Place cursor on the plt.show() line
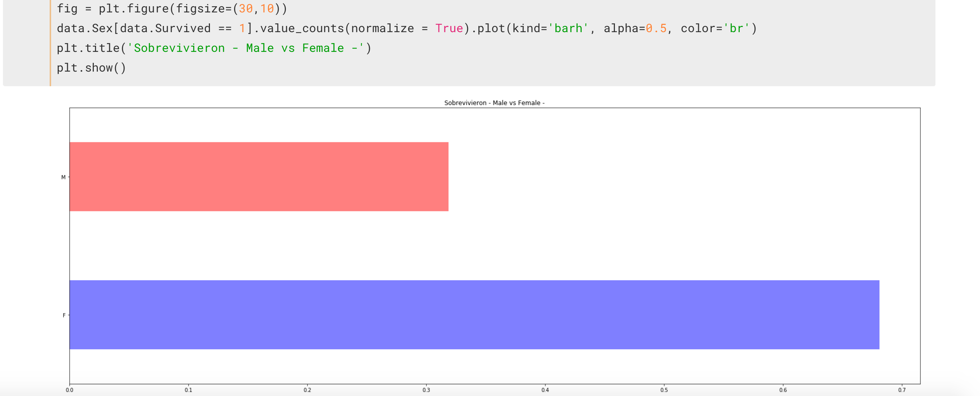980x396 pixels. (91, 68)
